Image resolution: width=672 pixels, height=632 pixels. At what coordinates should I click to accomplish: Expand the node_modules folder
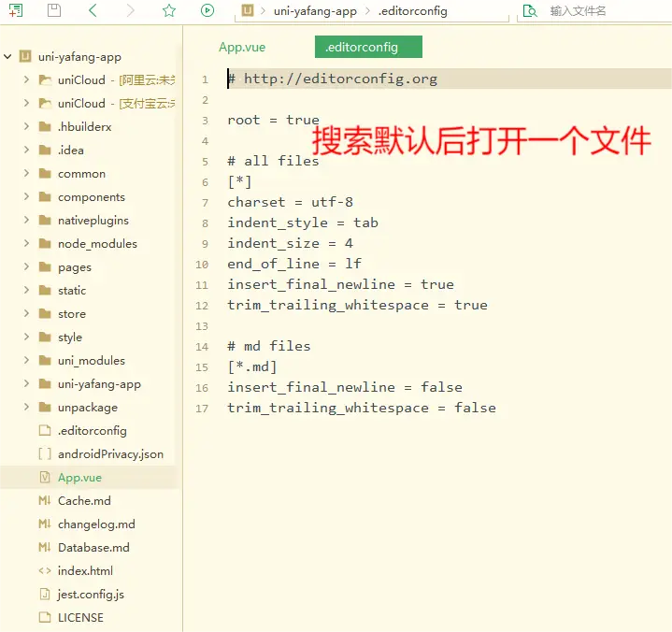tap(26, 244)
